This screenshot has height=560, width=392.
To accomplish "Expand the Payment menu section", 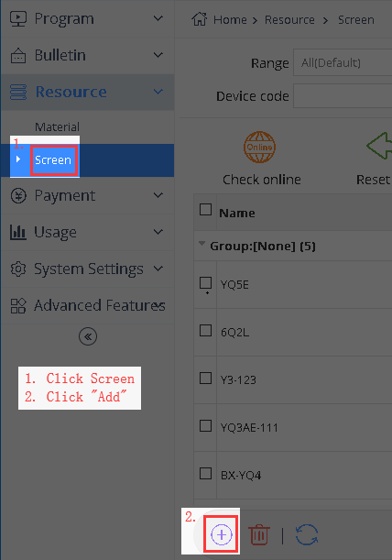I will point(87,196).
